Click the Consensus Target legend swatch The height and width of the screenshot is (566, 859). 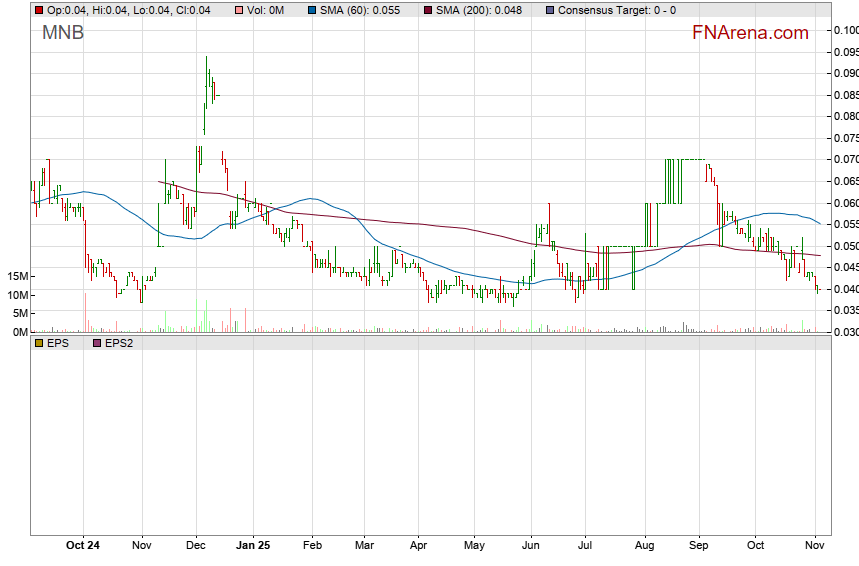point(550,10)
